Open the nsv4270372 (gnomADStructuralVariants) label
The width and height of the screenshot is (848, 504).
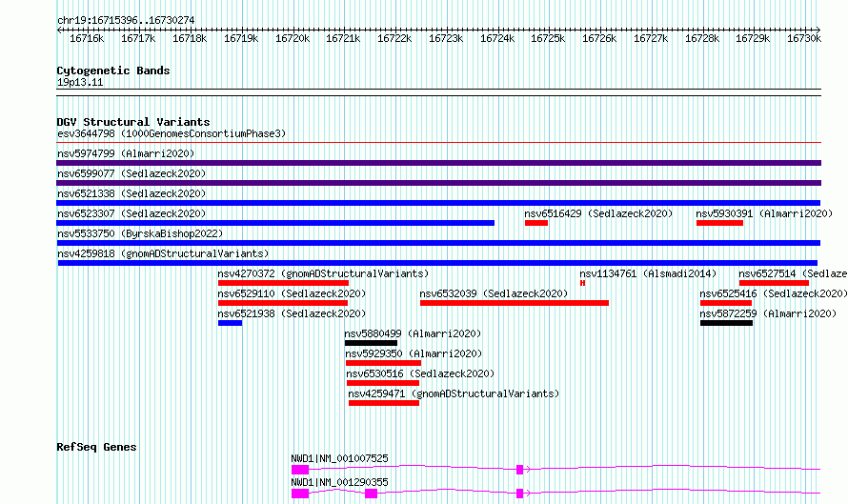coord(323,273)
